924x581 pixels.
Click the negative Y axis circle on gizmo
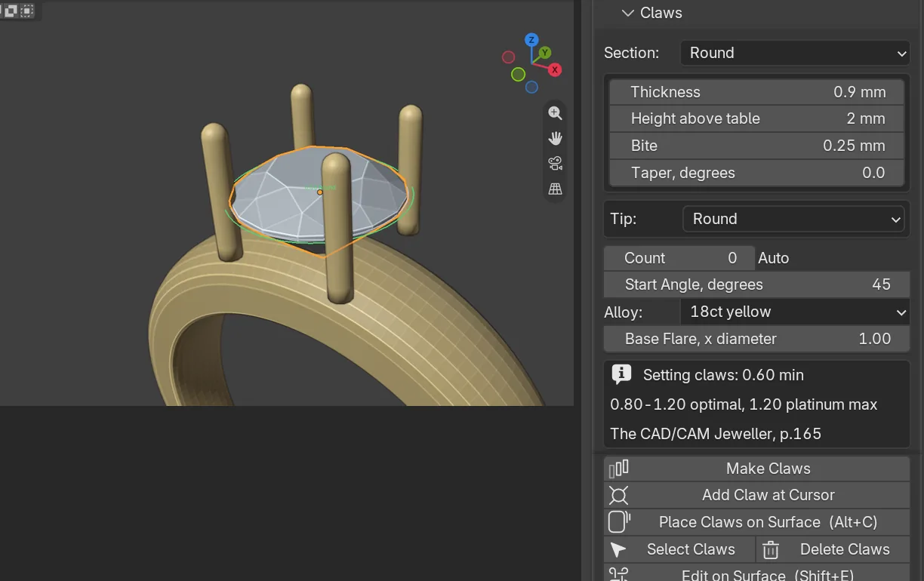(x=518, y=74)
